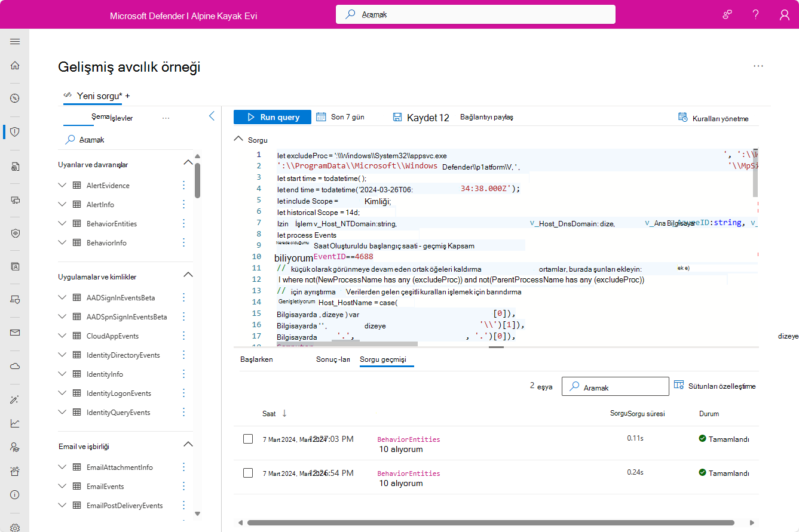Open the AADSignInEventsBeta three-dot menu

pos(183,298)
